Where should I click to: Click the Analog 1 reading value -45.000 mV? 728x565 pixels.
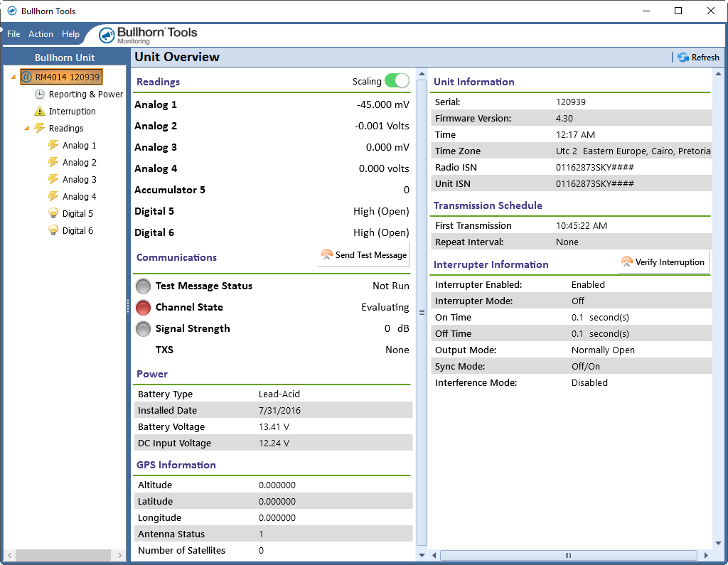pyautogui.click(x=382, y=105)
